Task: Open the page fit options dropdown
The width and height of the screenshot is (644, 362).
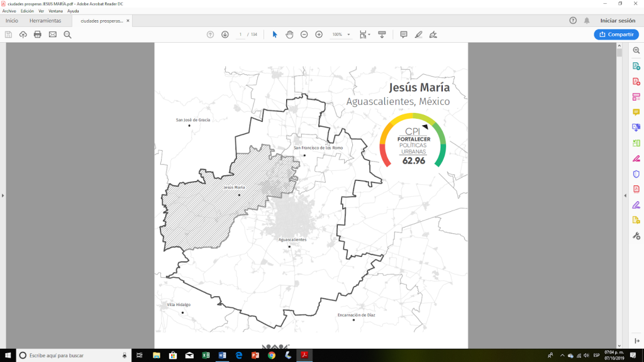Action: [x=365, y=35]
